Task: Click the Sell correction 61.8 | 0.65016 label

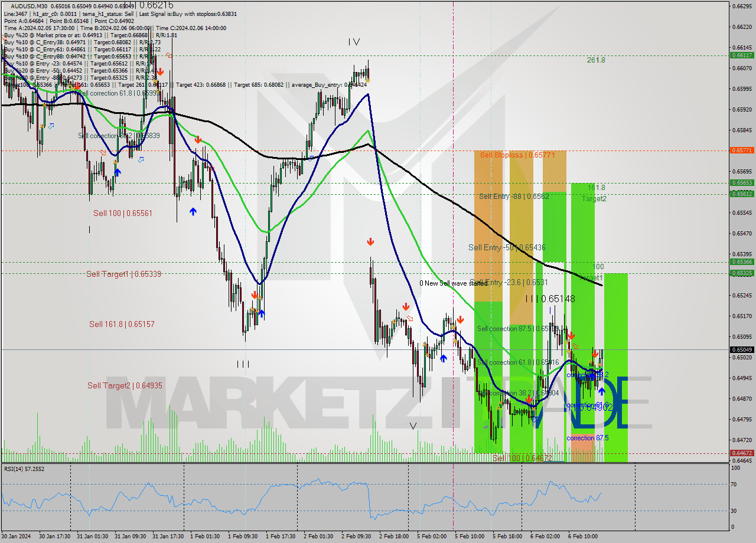Action: 518,362
